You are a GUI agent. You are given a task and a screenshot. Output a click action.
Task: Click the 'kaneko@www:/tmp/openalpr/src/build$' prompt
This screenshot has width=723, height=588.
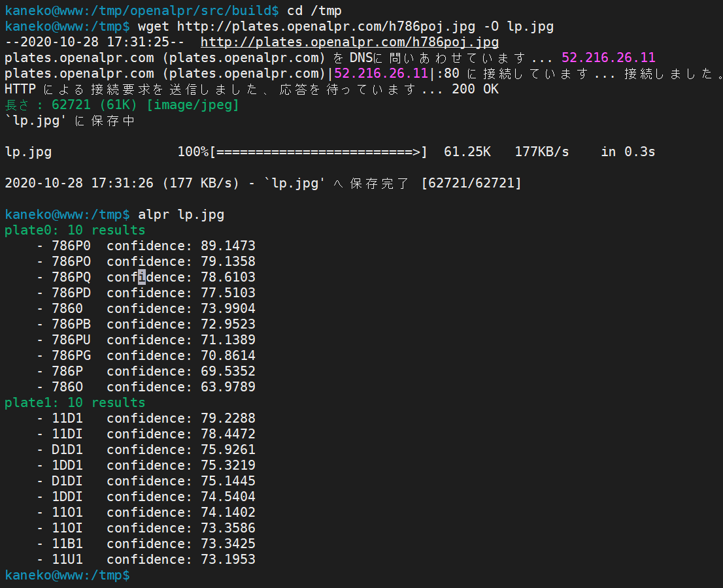pyautogui.click(x=142, y=10)
